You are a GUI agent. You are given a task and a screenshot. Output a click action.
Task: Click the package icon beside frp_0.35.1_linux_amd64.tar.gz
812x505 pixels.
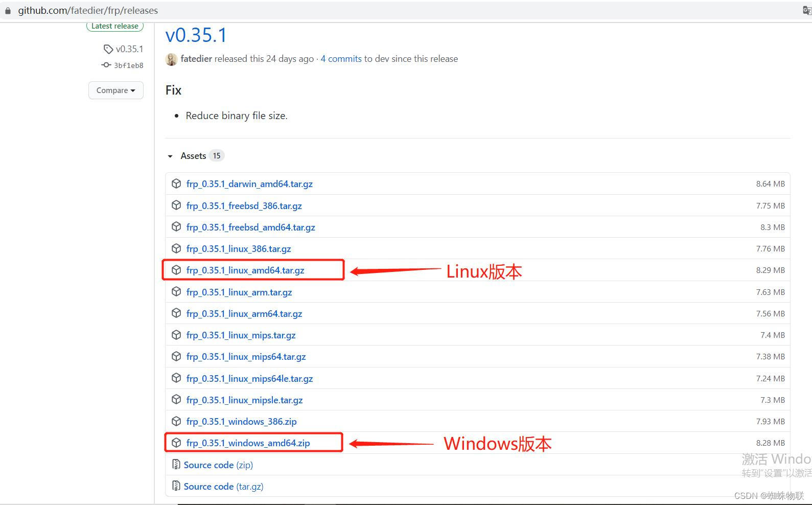176,270
